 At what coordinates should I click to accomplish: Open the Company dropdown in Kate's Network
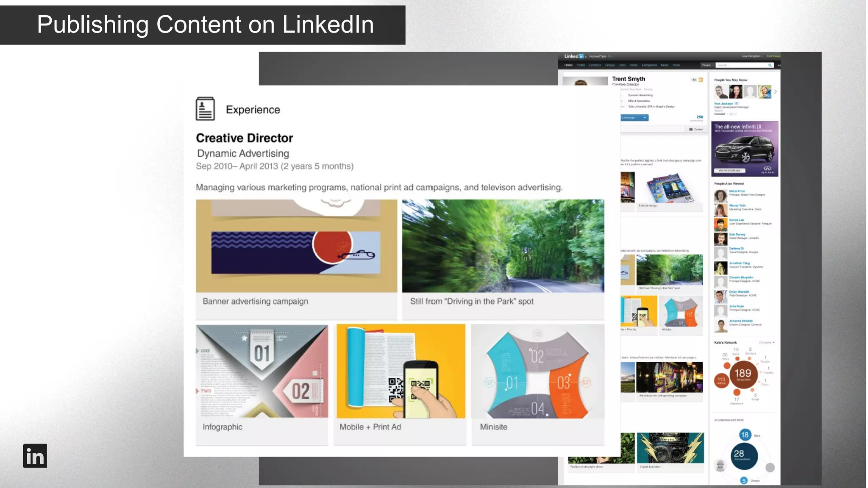tap(767, 342)
